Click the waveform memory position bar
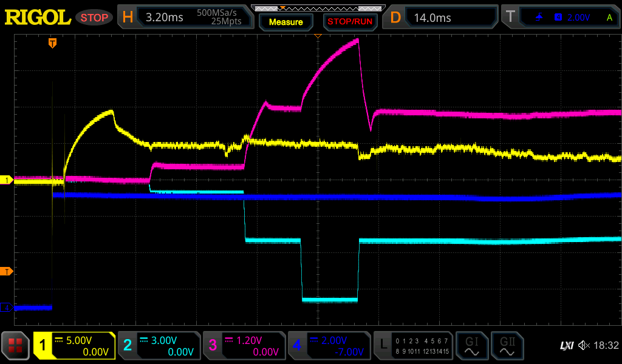This screenshot has width=622, height=364. point(316,8)
